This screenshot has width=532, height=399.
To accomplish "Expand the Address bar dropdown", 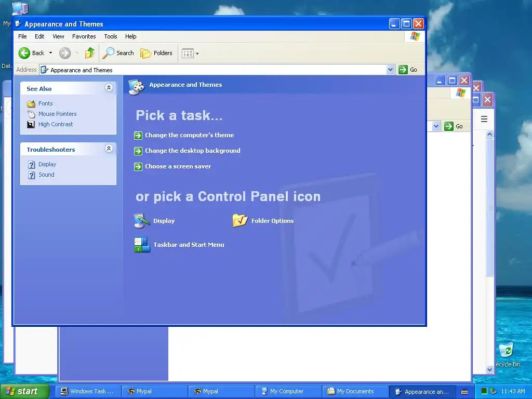I will [390, 70].
